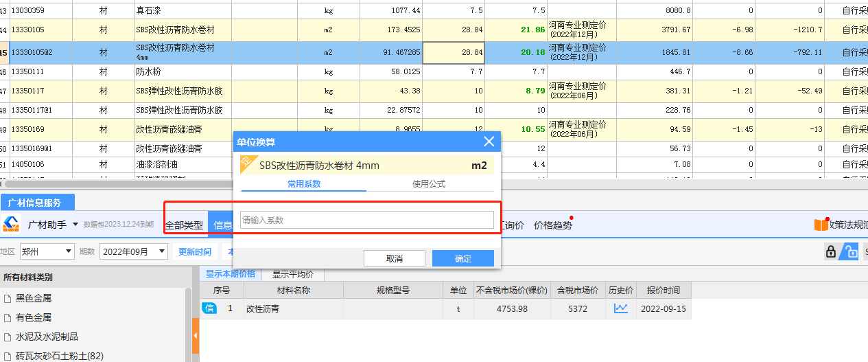Click the 13330105 material code cell
868x362 pixels.
(x=41, y=30)
